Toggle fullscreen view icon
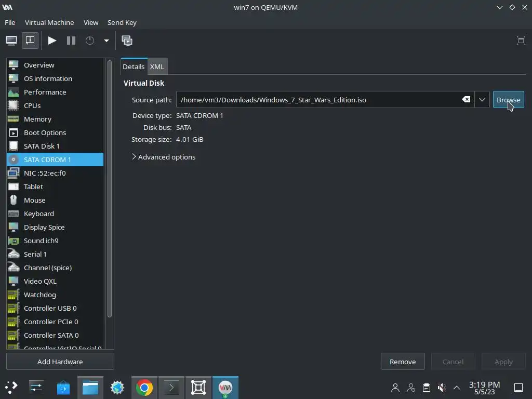The height and width of the screenshot is (399, 532). coord(521,41)
